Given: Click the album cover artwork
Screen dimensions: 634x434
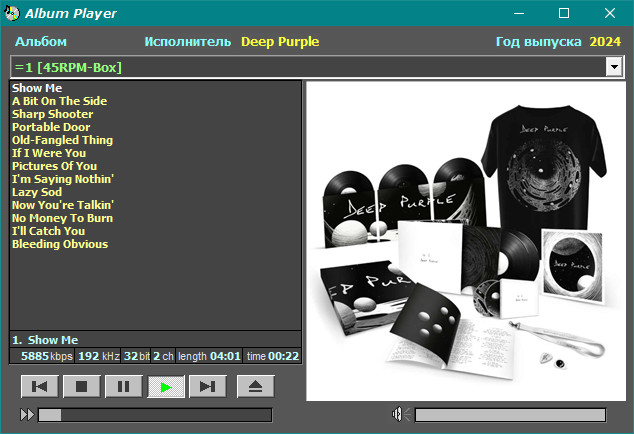Looking at the screenshot, I should point(466,241).
